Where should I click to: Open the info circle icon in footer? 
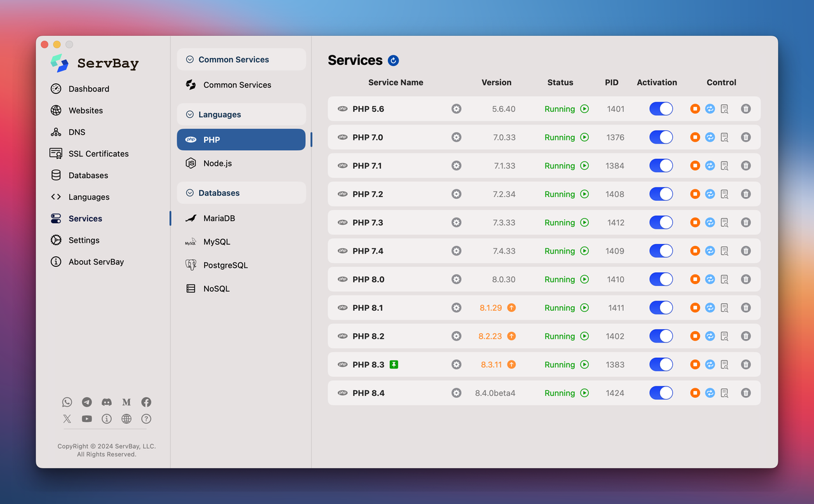pos(107,419)
